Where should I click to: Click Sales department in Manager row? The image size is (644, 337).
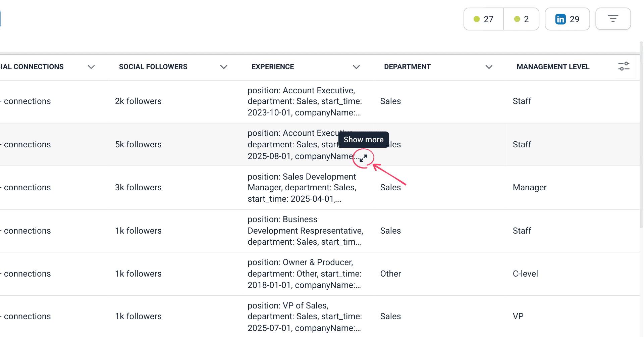[390, 187]
